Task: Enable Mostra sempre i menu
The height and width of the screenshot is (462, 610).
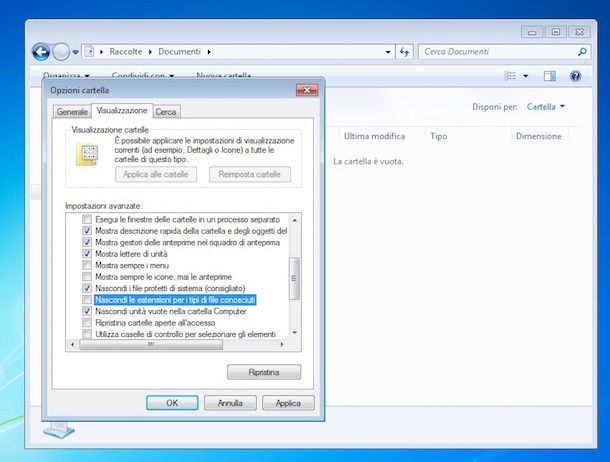Action: point(87,265)
